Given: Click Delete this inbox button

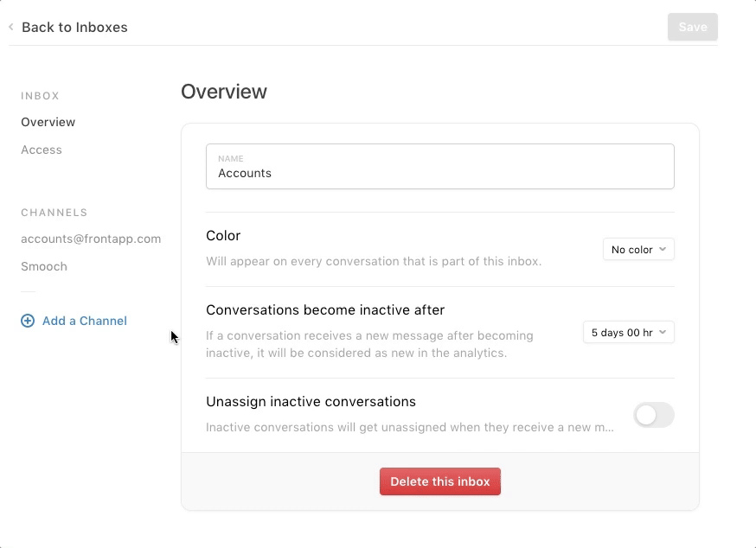Looking at the screenshot, I should 440,481.
